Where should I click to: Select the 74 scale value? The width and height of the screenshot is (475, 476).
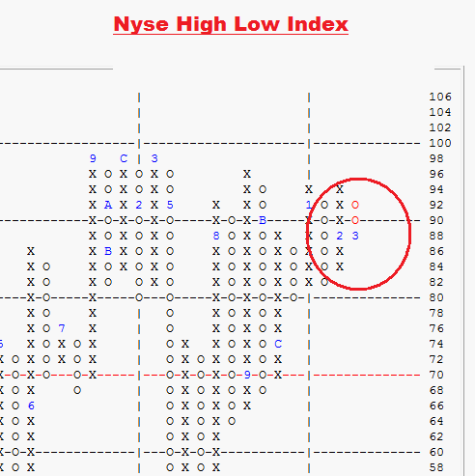(x=436, y=344)
